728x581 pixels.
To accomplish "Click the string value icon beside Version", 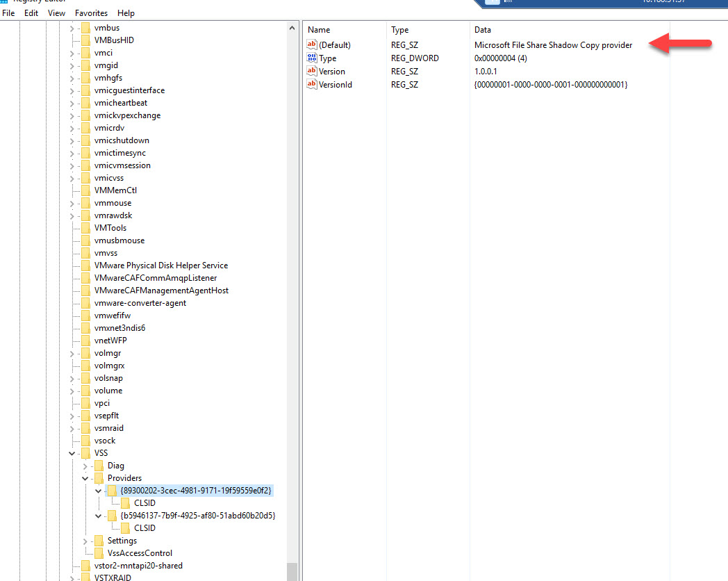I will tap(311, 71).
